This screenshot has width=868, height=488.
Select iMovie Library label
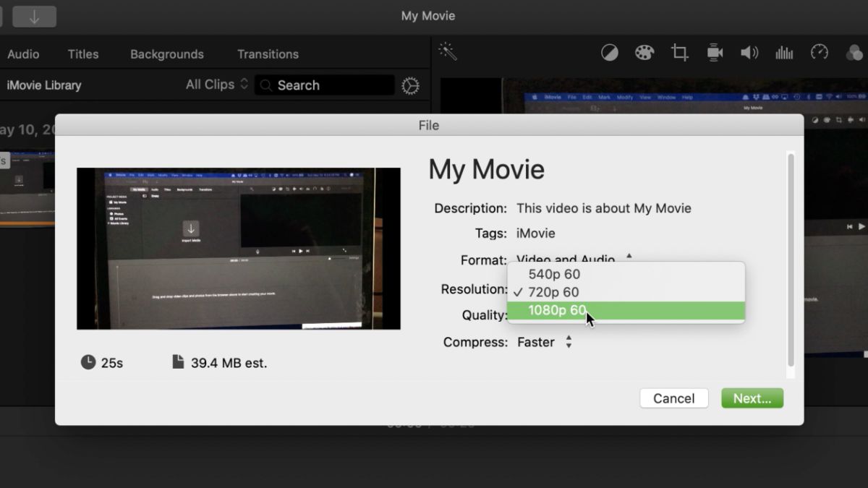pyautogui.click(x=44, y=85)
